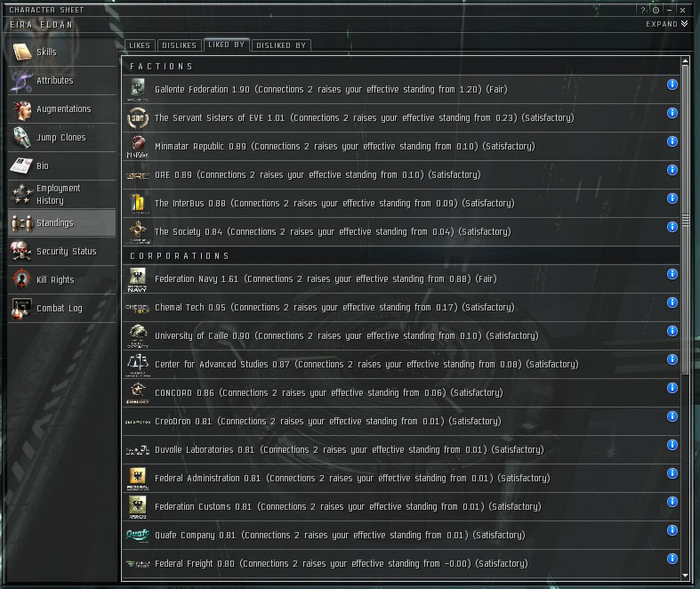Select the Federation Navy 1.61 row
This screenshot has width=700, height=589.
[x=401, y=279]
